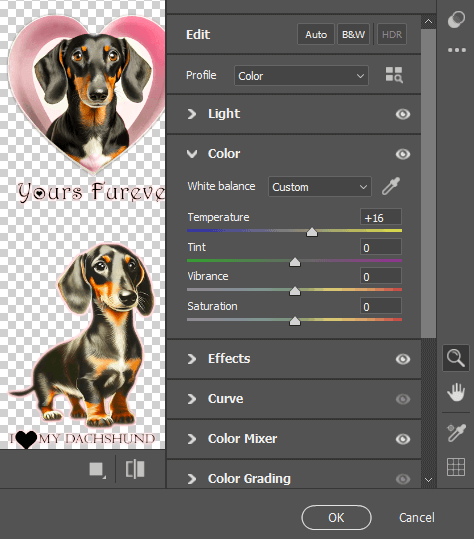Select the Hand pan tool
474x539 pixels.
click(x=456, y=392)
